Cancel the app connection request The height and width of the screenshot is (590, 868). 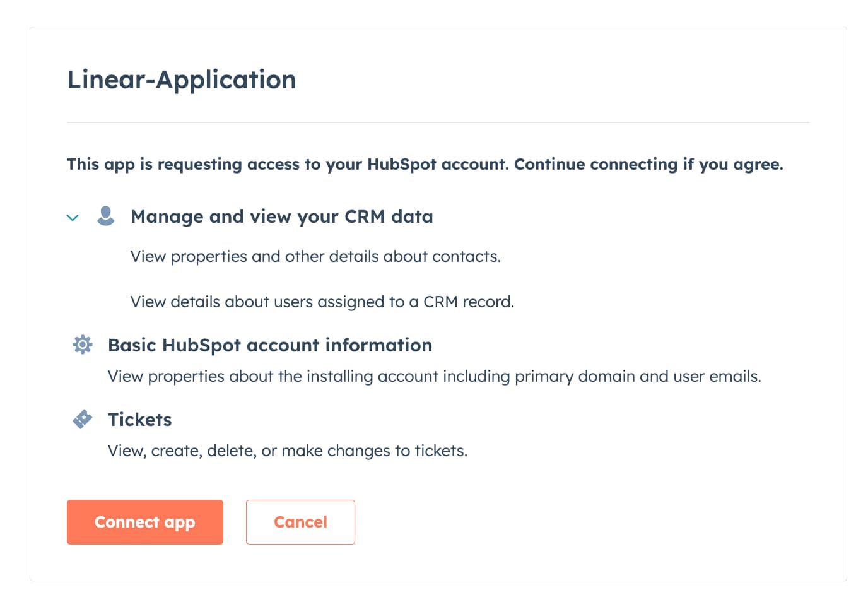(300, 522)
